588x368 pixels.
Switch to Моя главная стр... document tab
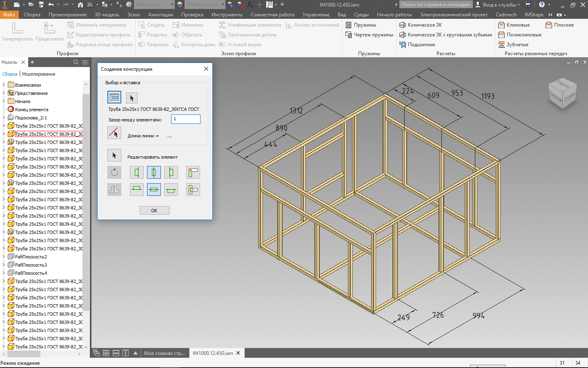164,353
